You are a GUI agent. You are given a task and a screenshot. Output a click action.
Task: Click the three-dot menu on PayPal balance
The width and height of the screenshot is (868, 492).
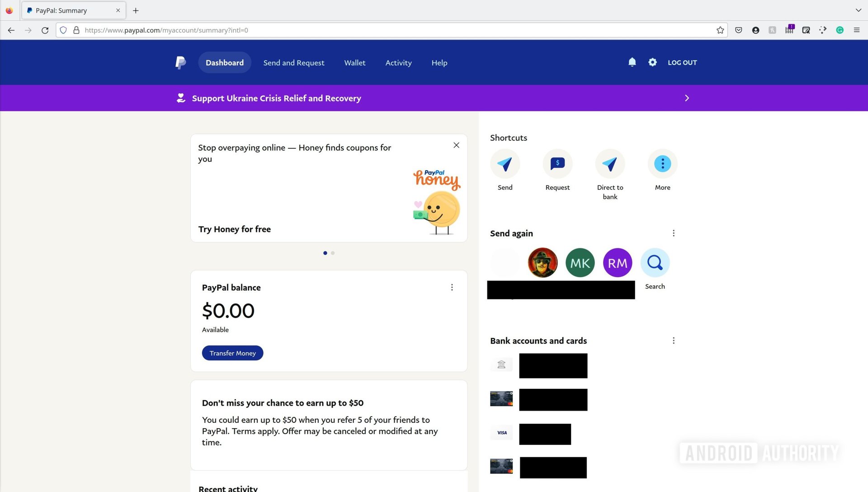point(452,287)
